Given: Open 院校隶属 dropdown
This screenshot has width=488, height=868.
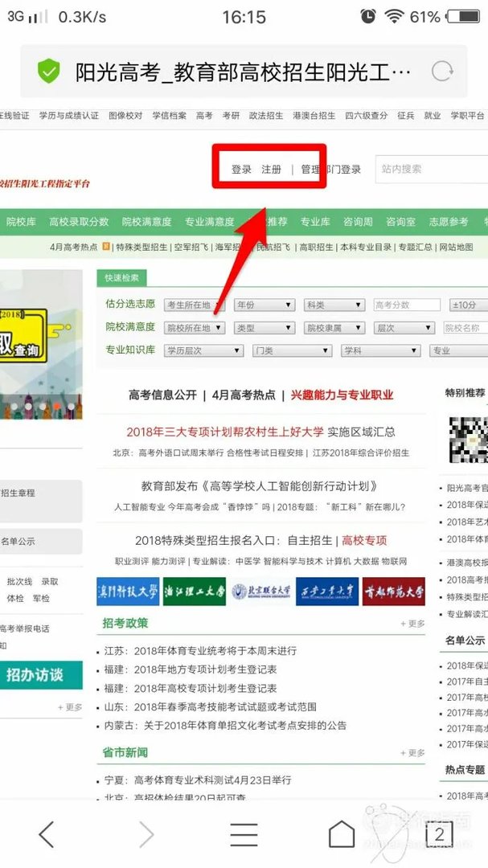Looking at the screenshot, I should point(334,328).
